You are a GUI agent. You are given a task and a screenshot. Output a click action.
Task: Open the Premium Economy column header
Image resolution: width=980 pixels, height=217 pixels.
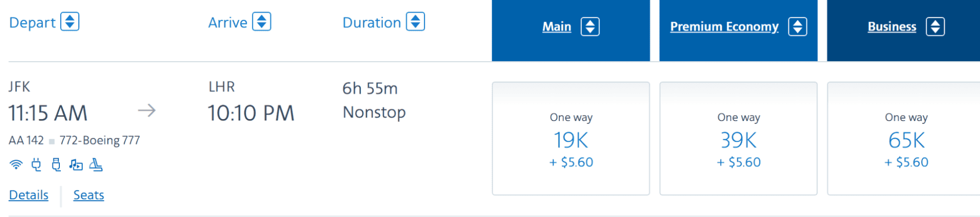[724, 27]
